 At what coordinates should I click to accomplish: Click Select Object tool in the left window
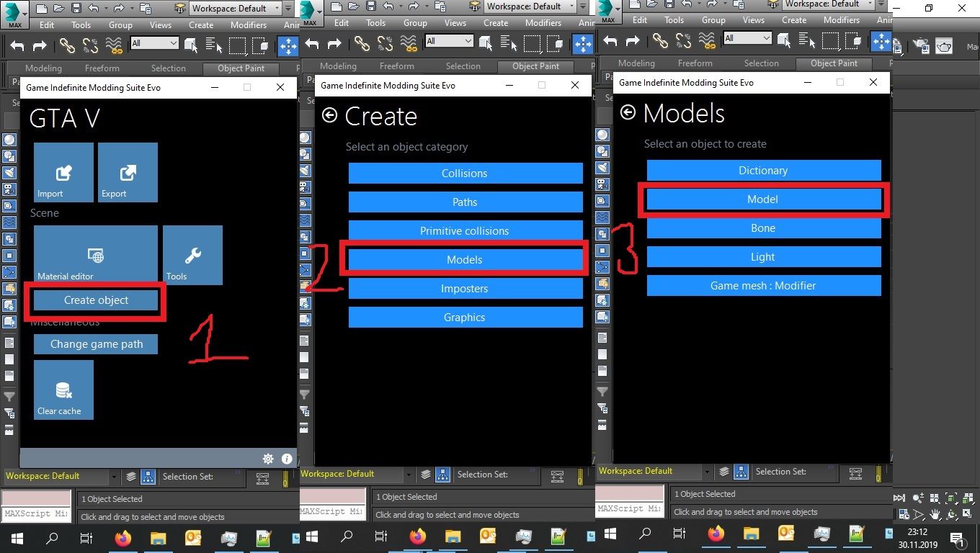(191, 46)
